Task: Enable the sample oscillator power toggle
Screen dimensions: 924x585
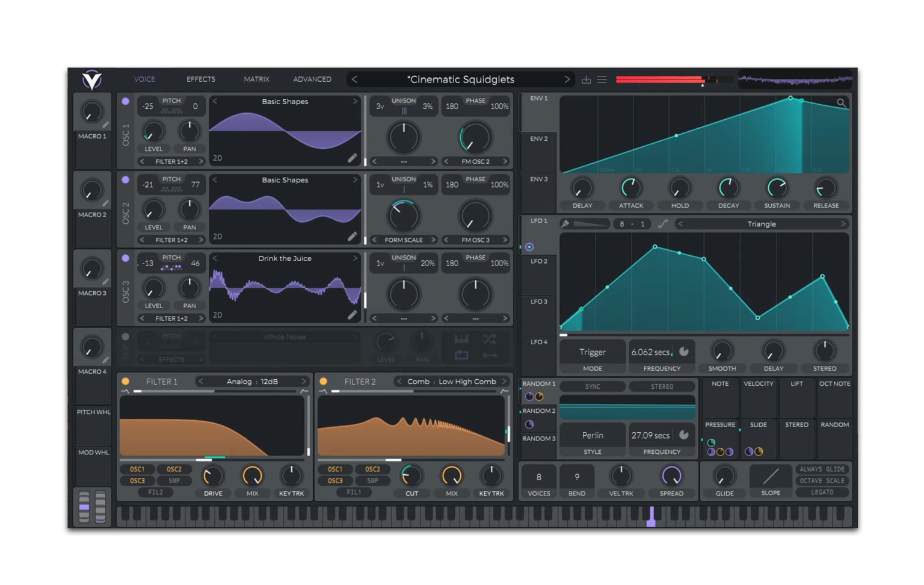Action: tap(125, 337)
